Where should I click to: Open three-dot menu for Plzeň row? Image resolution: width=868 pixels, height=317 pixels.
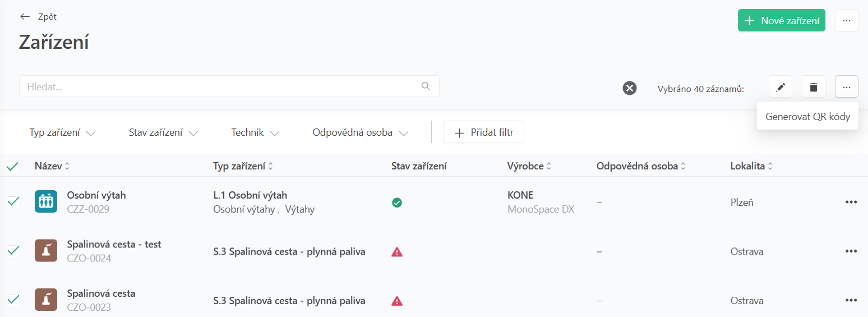click(851, 202)
